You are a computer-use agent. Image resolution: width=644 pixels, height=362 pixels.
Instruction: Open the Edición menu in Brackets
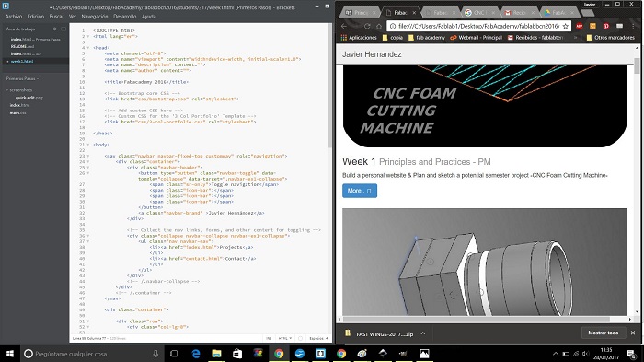[x=36, y=17]
